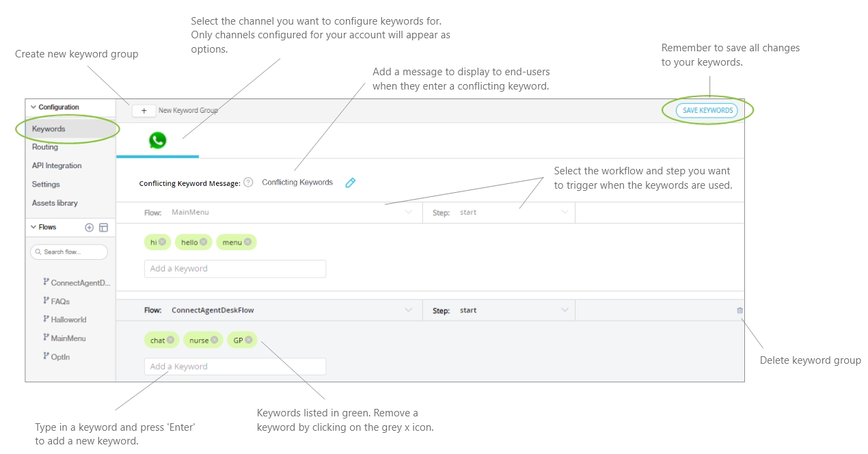Viewport: 868px width, 454px height.
Task: Open the Step dropdown for ConnectAgentDeskFlow
Action: [565, 310]
